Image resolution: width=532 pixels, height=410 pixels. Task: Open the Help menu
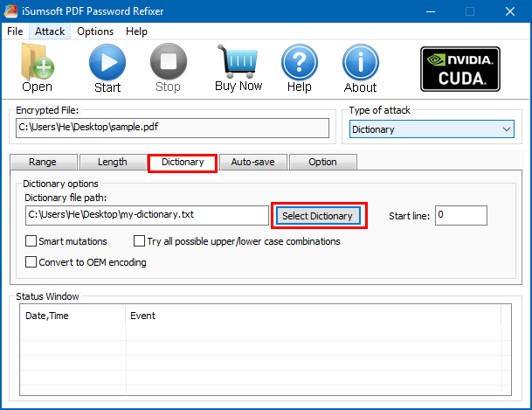[136, 31]
